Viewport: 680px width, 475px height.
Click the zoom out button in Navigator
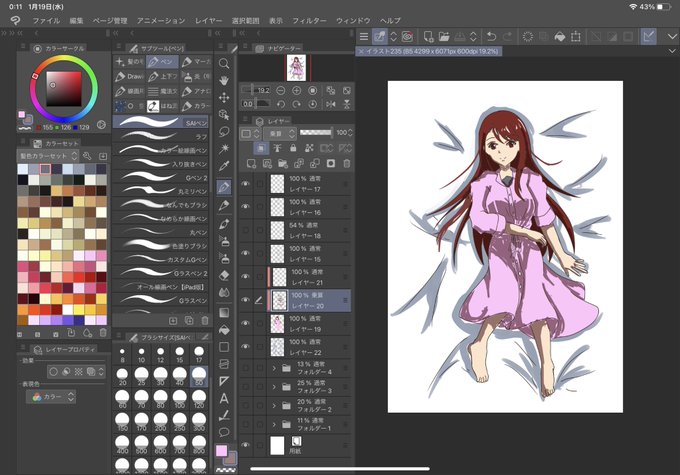281,90
